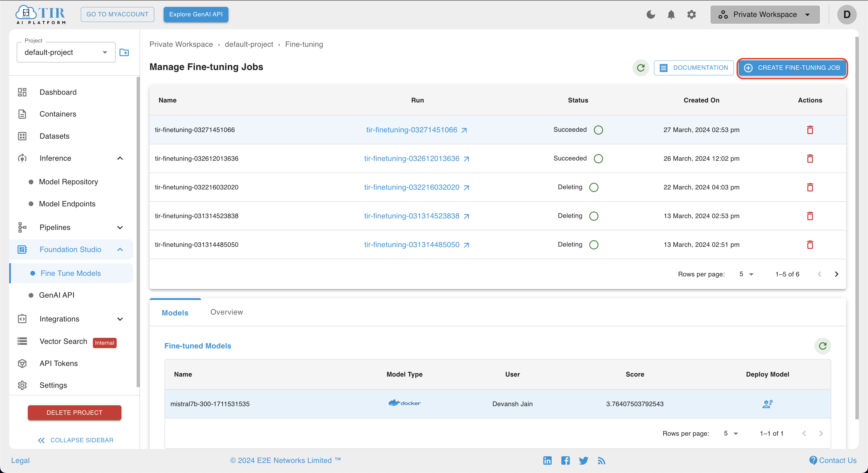Click GO TO MYACCOUNT button
The image size is (868, 473).
(x=117, y=14)
